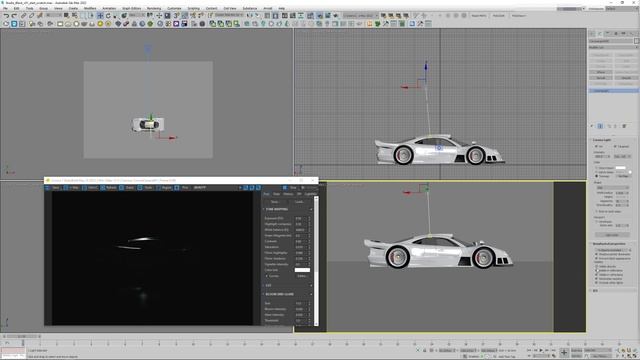This screenshot has height=360, width=640.
Task: Switch command panel to Display tab
Action: click(623, 33)
